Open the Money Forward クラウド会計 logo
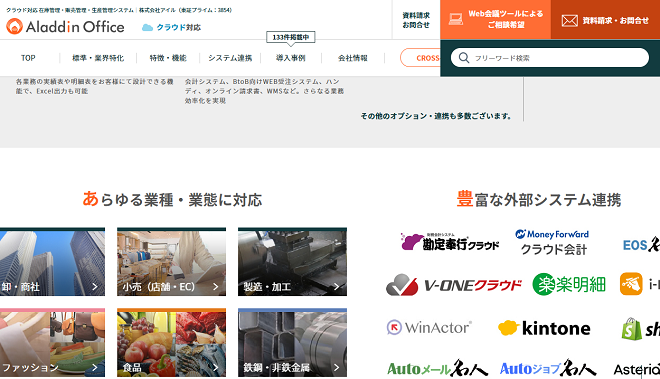Image resolution: width=660 pixels, height=379 pixels. (x=552, y=242)
